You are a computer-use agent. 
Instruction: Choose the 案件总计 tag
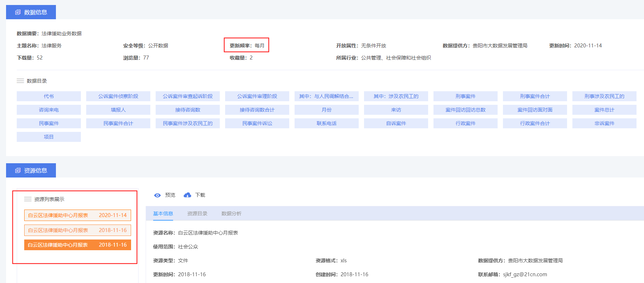coord(604,110)
